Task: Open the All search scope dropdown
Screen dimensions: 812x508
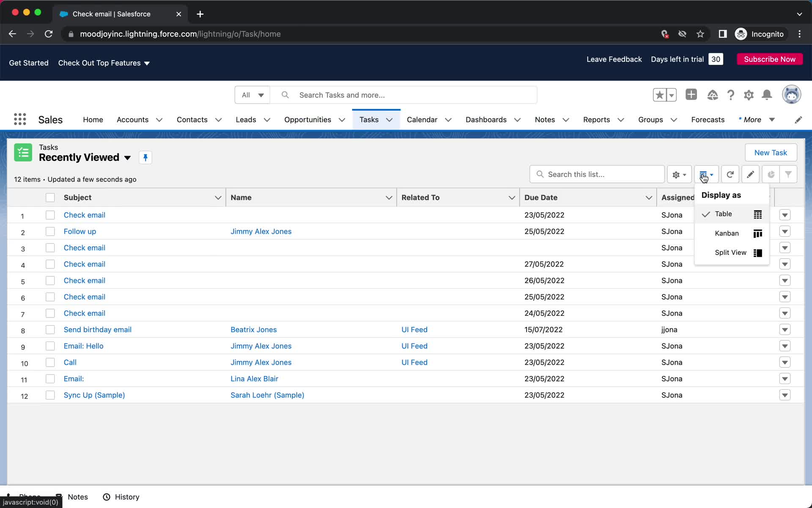Action: pyautogui.click(x=252, y=95)
